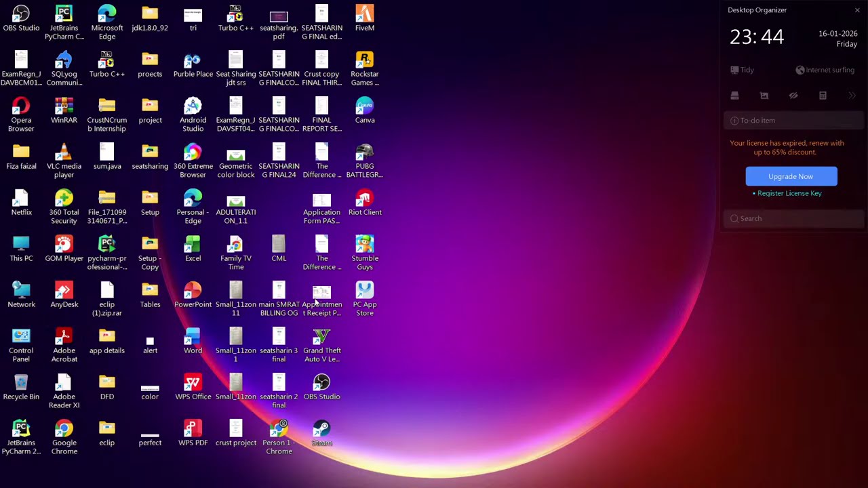Open the VLC media player shortcut
The width and height of the screenshot is (868, 488).
[64, 161]
